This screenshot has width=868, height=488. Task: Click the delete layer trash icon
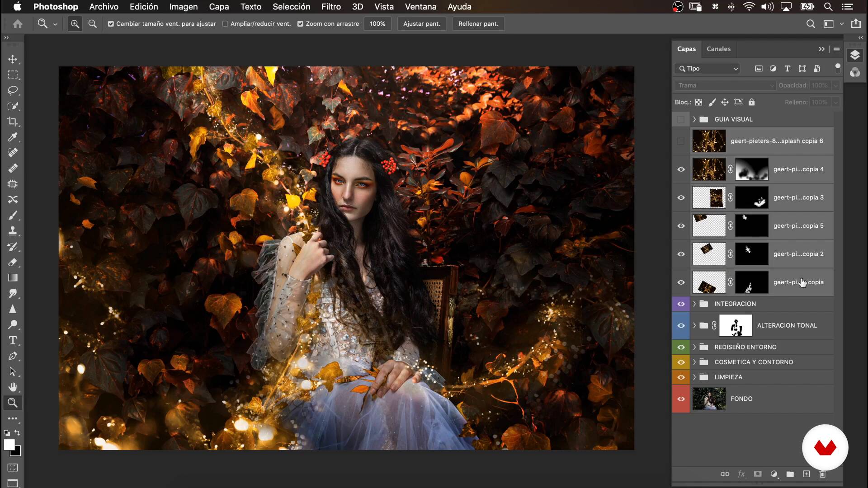[x=822, y=474]
